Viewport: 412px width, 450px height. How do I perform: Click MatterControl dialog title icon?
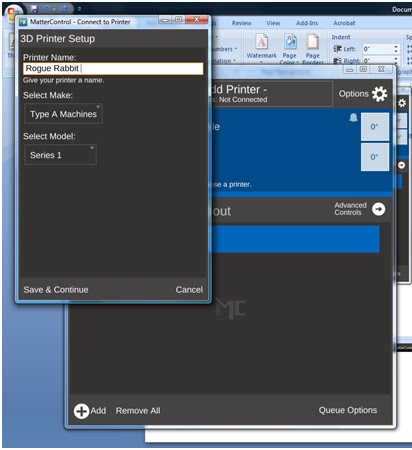coord(23,22)
